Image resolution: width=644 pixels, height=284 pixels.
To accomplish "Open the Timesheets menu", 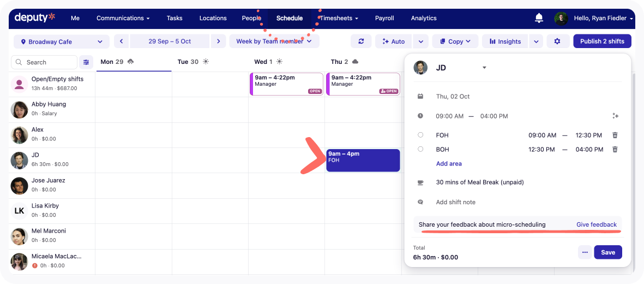I will [x=339, y=18].
